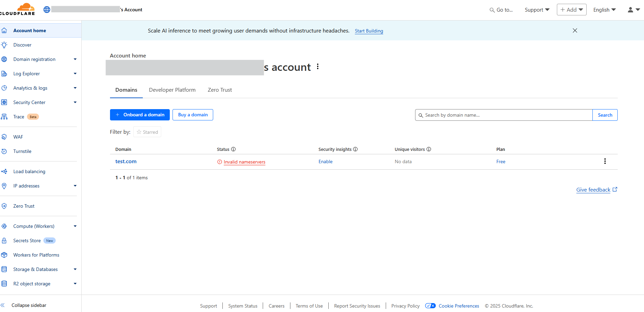Screen dimensions: 644x312
Task: Open account options three-dot menu
Action: 318,66
